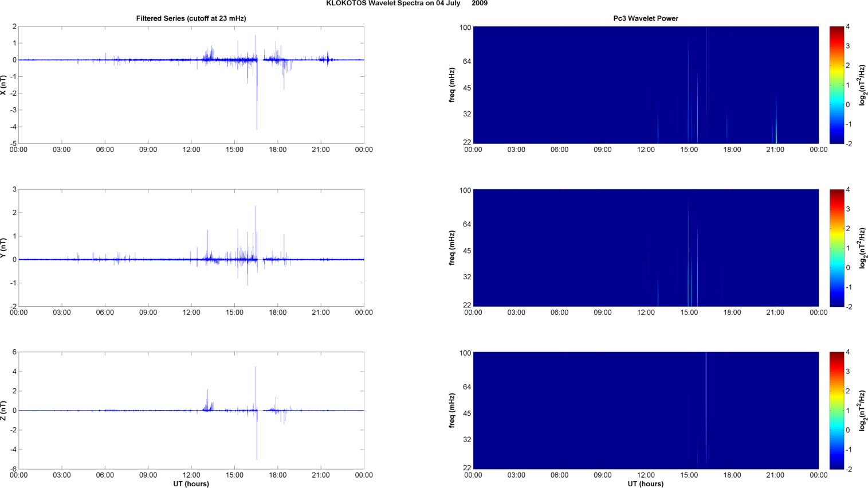Screen dimensions: 868x488
Task: Click the Y (nT) axis label
Action: pos(4,248)
